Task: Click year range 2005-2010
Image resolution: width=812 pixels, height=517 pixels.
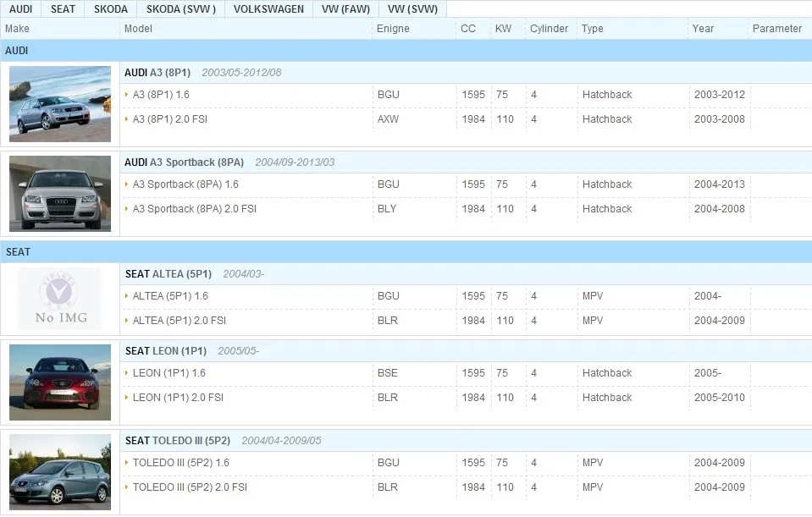Action: coord(720,398)
